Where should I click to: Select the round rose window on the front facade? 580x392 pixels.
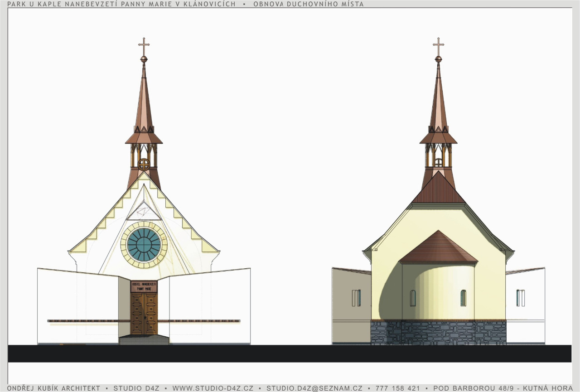(144, 245)
